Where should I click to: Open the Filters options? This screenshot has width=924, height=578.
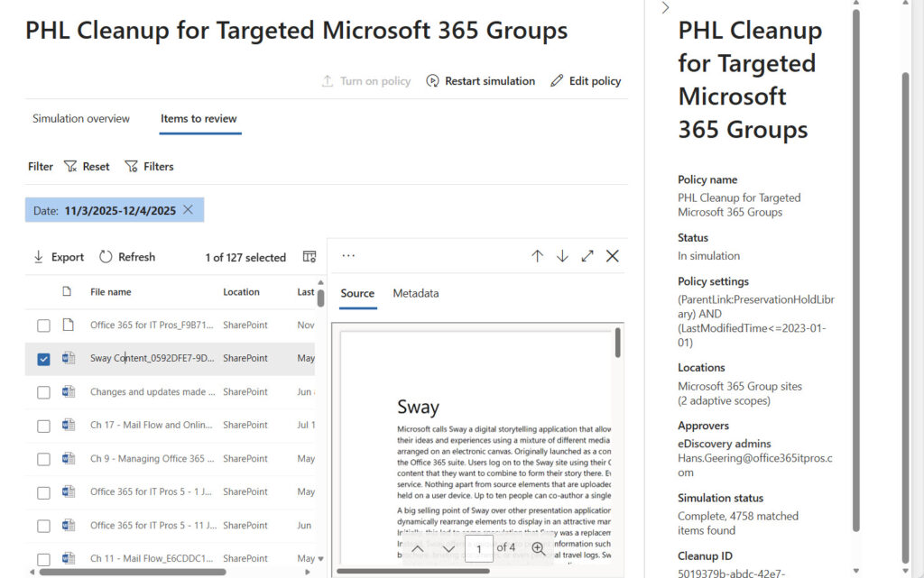coord(149,167)
